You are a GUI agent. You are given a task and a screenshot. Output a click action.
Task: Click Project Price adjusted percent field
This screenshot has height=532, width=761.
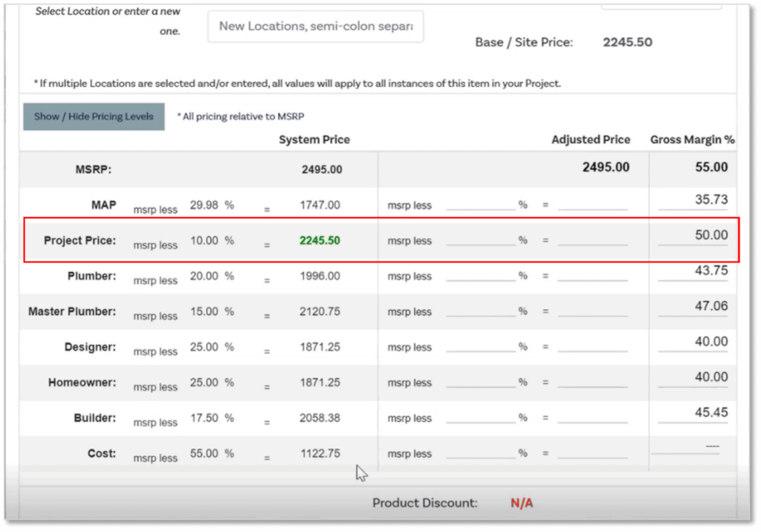pyautogui.click(x=481, y=240)
